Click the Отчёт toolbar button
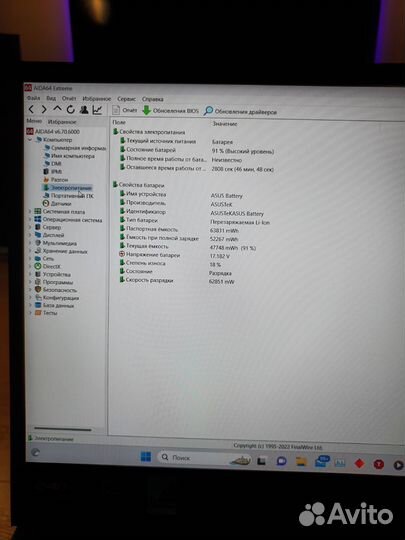Image resolution: width=405 pixels, height=540 pixels. 125,110
